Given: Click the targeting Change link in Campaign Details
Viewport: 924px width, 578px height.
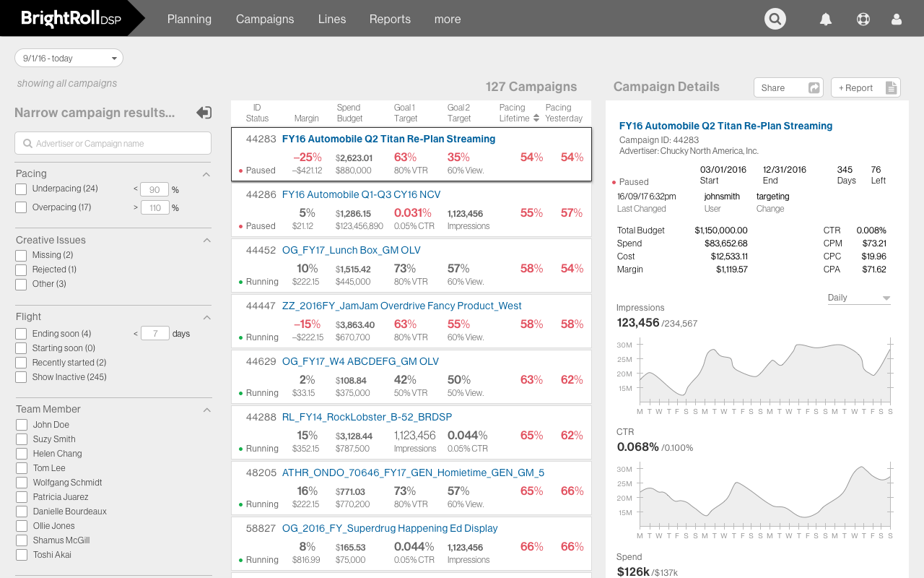Looking at the screenshot, I should (770, 208).
